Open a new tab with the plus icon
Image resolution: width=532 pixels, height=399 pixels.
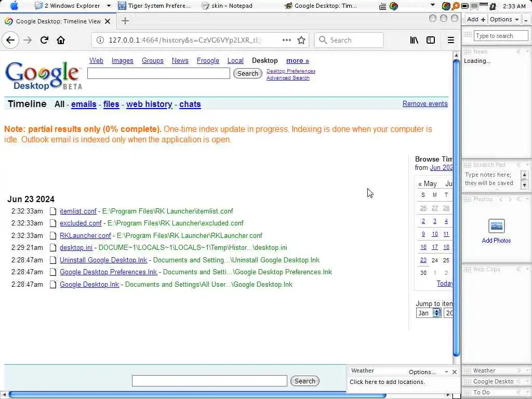point(125,21)
